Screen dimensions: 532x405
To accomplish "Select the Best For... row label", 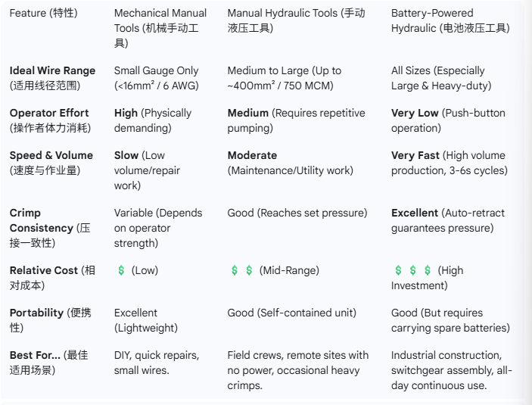I will click(x=49, y=363).
